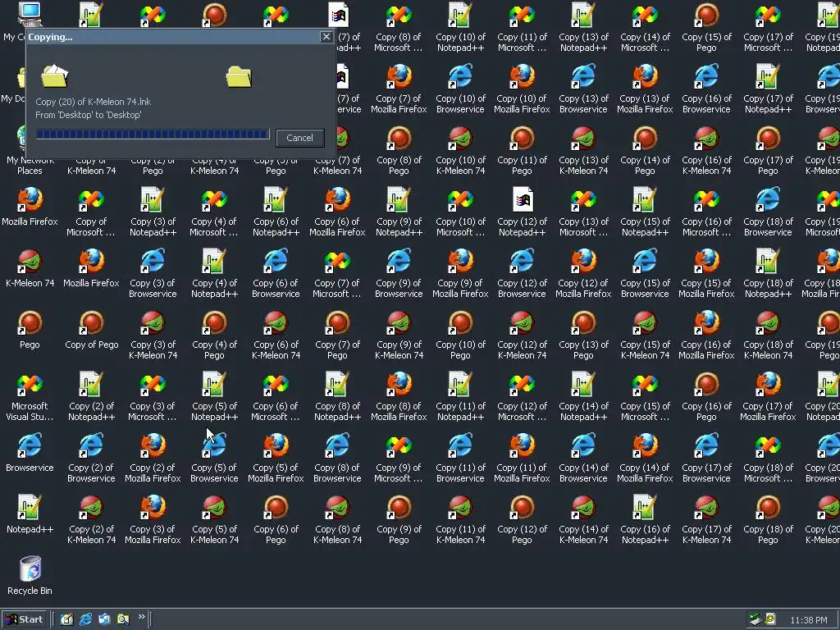Select Copy (16) of Mozilla Firefox icon
This screenshot has height=630, width=840.
click(x=706, y=322)
